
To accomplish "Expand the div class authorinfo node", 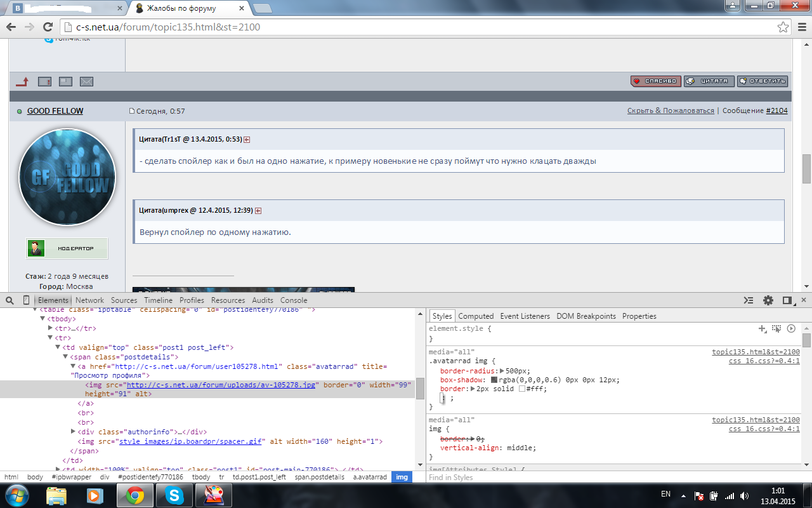I will pos(74,432).
